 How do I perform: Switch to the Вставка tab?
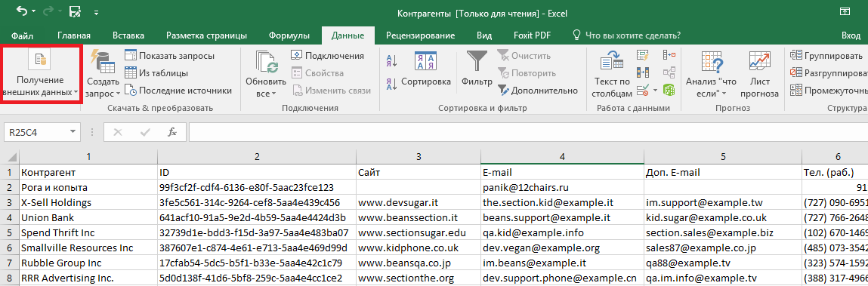(128, 35)
